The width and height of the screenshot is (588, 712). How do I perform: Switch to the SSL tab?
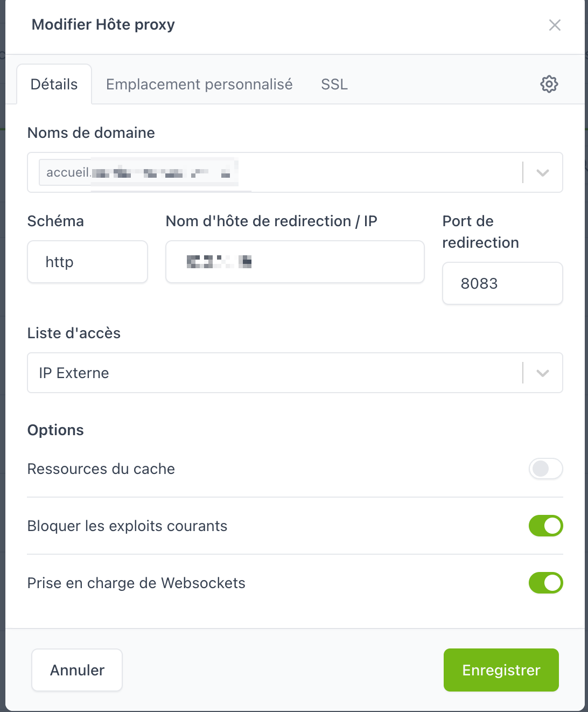click(334, 84)
